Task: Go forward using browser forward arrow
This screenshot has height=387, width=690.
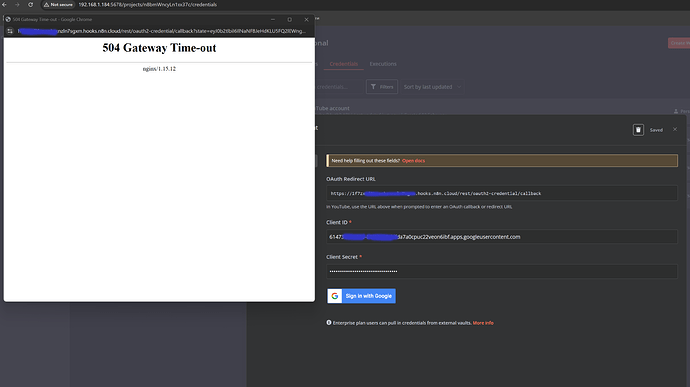Action: 17,4
